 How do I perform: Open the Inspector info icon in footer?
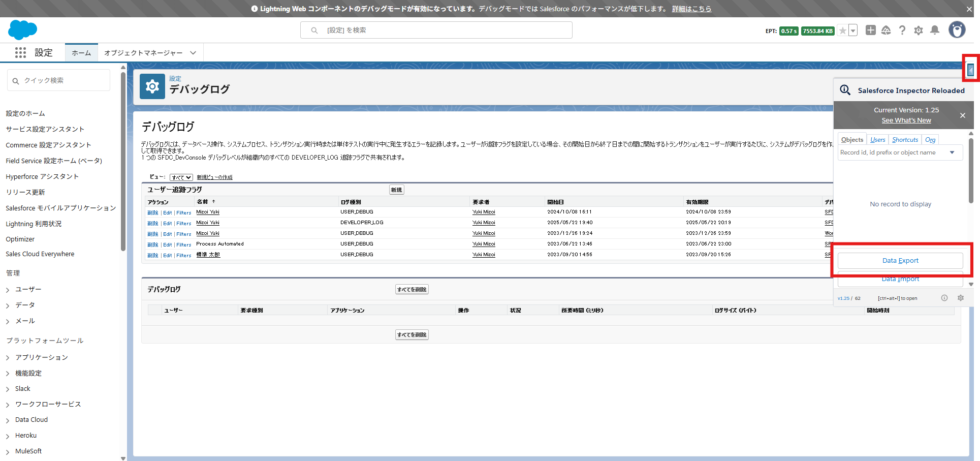tap(944, 298)
